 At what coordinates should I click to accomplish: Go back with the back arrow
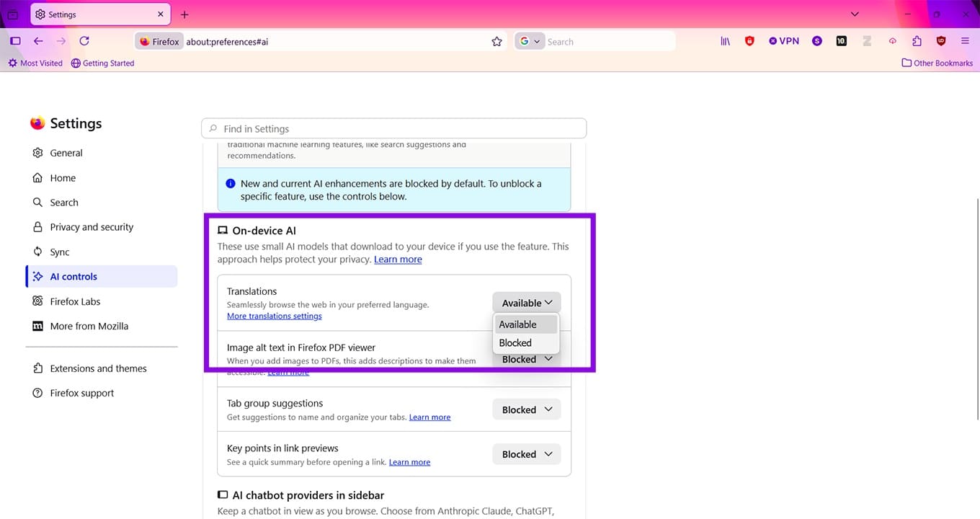pyautogui.click(x=38, y=41)
